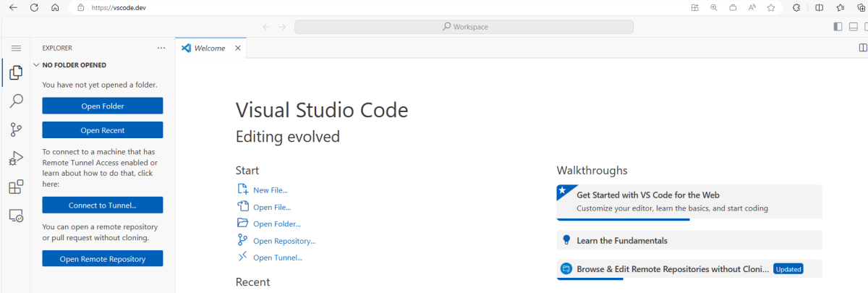Click the Open Tunnel... link

[278, 258]
